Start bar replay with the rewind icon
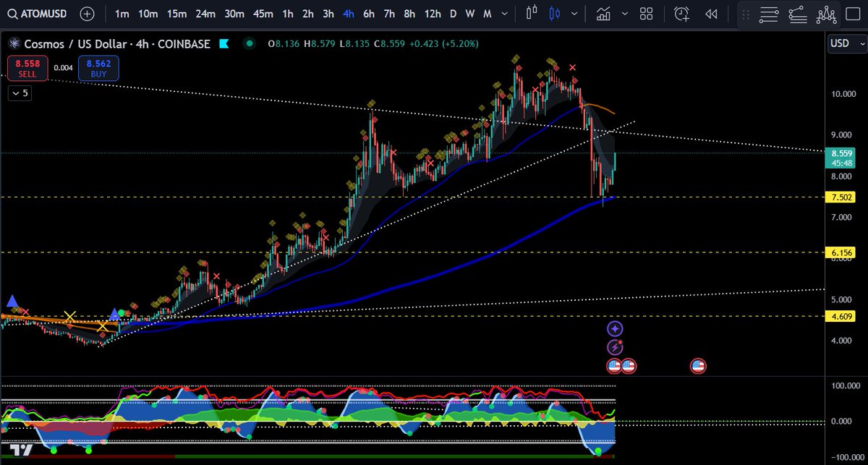 711,13
